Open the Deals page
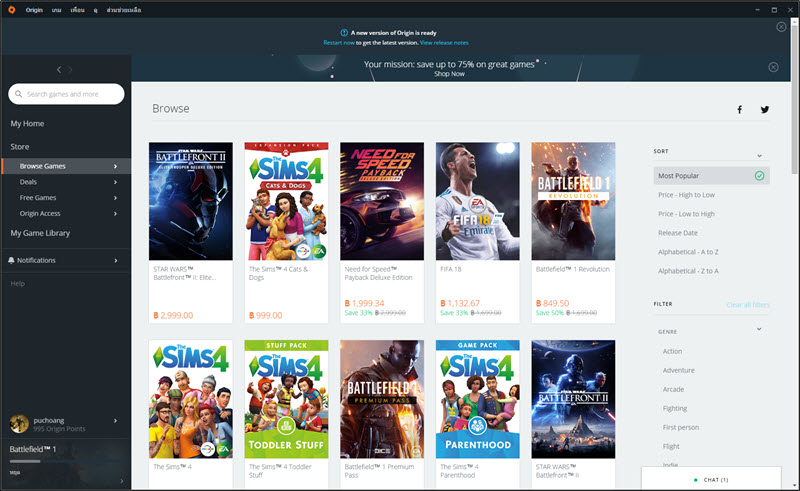Screen dimensions: 800x491 [28, 182]
